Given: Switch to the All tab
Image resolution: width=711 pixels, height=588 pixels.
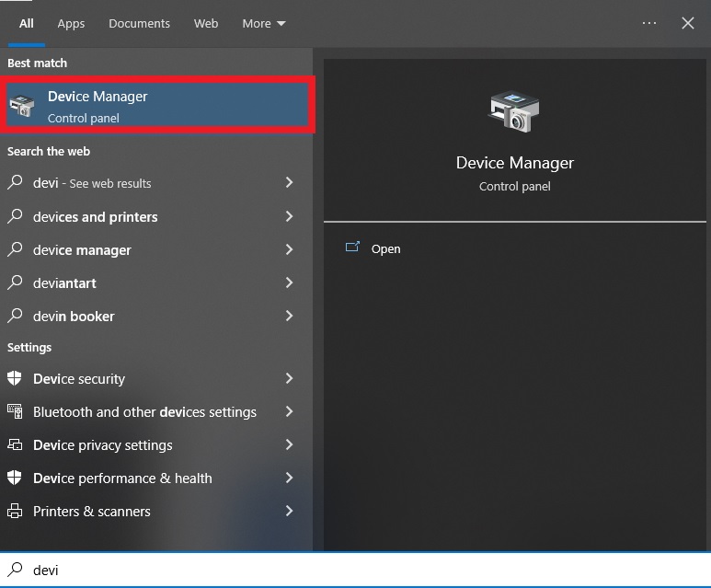Looking at the screenshot, I should click(x=27, y=24).
